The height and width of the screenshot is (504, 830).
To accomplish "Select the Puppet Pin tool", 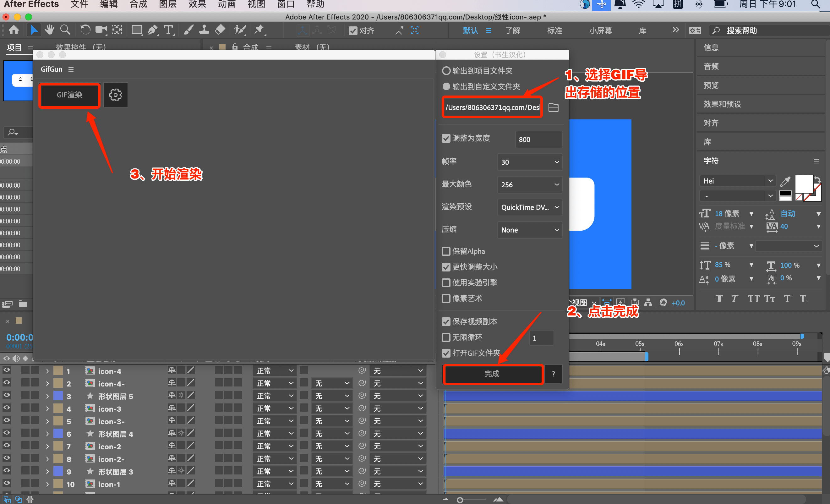I will coord(259,30).
